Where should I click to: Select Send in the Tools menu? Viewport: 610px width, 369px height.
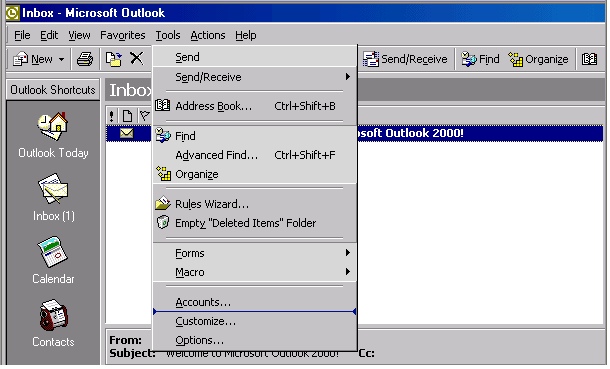[x=255, y=57]
